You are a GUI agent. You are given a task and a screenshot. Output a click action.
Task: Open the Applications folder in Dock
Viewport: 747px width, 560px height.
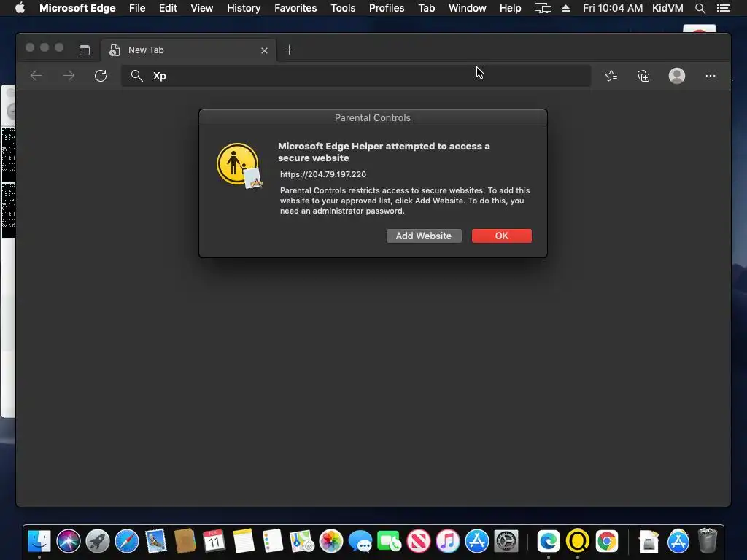point(678,541)
